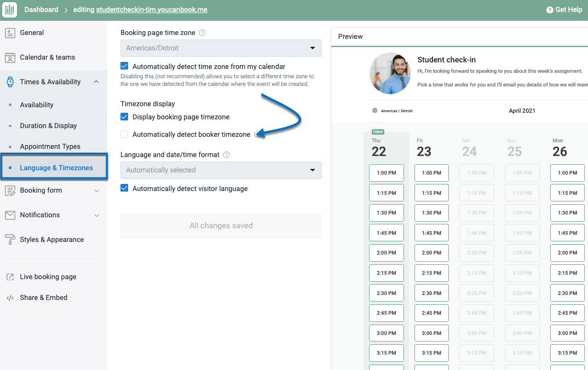Select the Calendar & teams icon
Screen dimensions: 588x370
pos(9,57)
